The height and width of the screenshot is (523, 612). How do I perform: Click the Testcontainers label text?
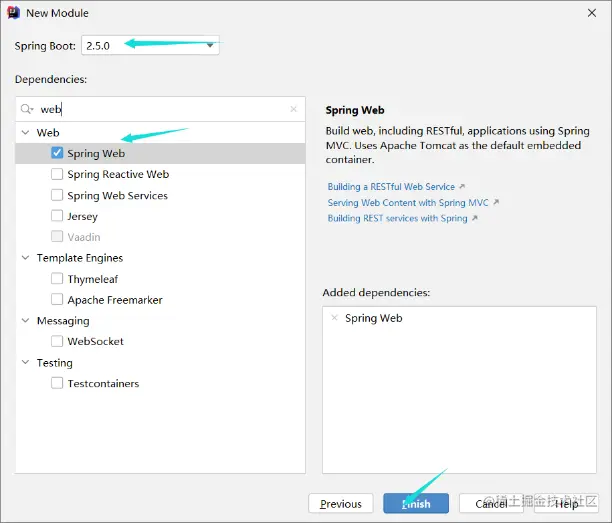tap(103, 383)
